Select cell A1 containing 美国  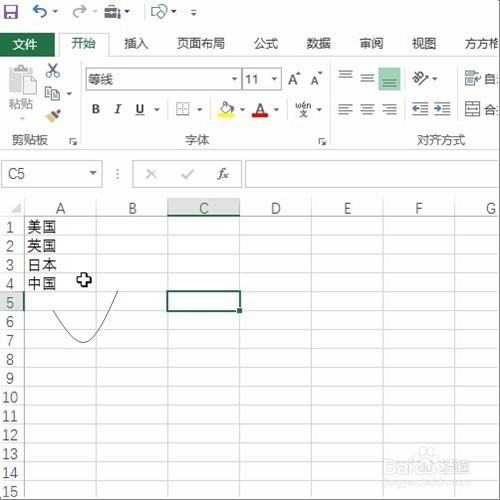pyautogui.click(x=60, y=227)
